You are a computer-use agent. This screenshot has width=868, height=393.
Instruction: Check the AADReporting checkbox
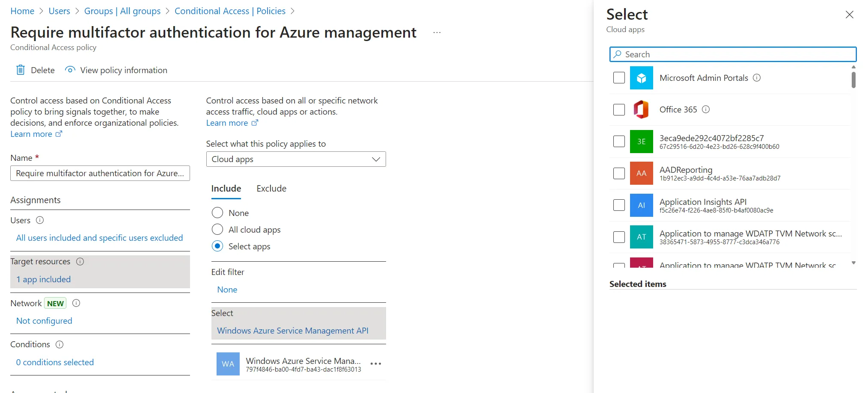pyautogui.click(x=619, y=173)
